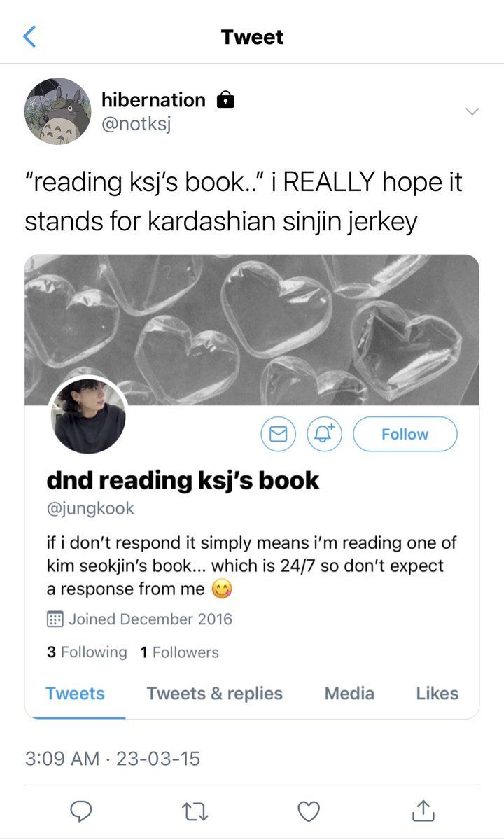
Task: Open the @notksj handle
Action: (x=136, y=124)
